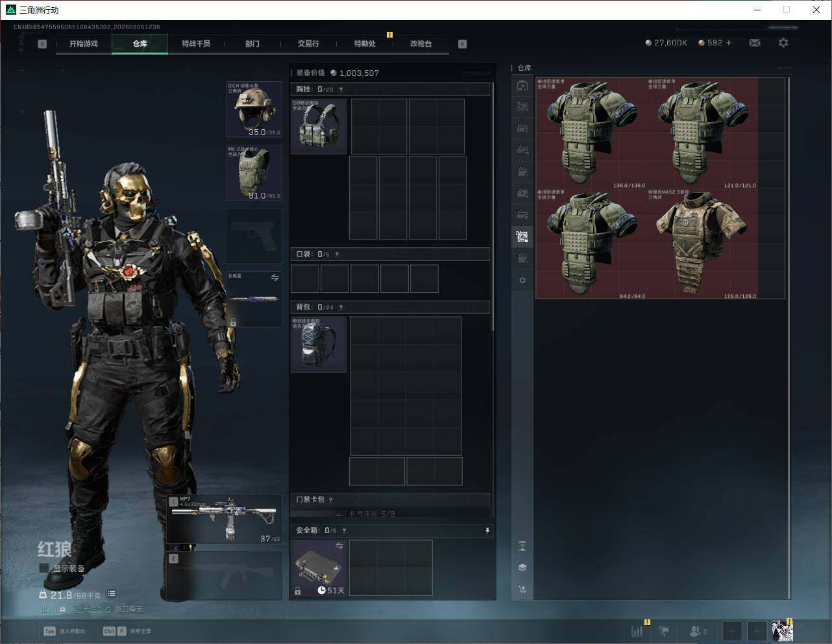Select the MP7 primary weapon slot
Image resolution: width=832 pixels, height=644 pixels.
[225, 519]
